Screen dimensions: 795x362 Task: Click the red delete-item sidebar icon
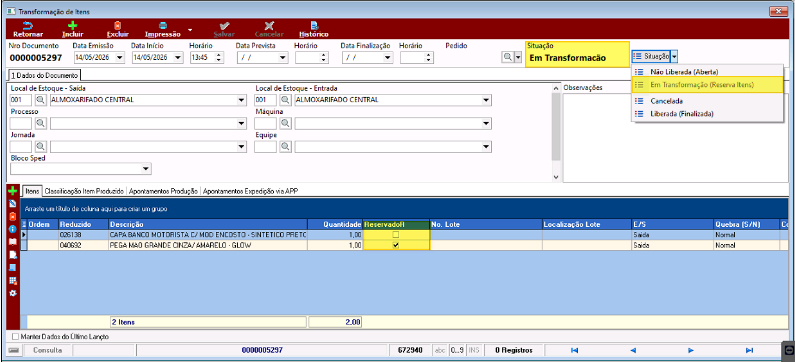13,216
